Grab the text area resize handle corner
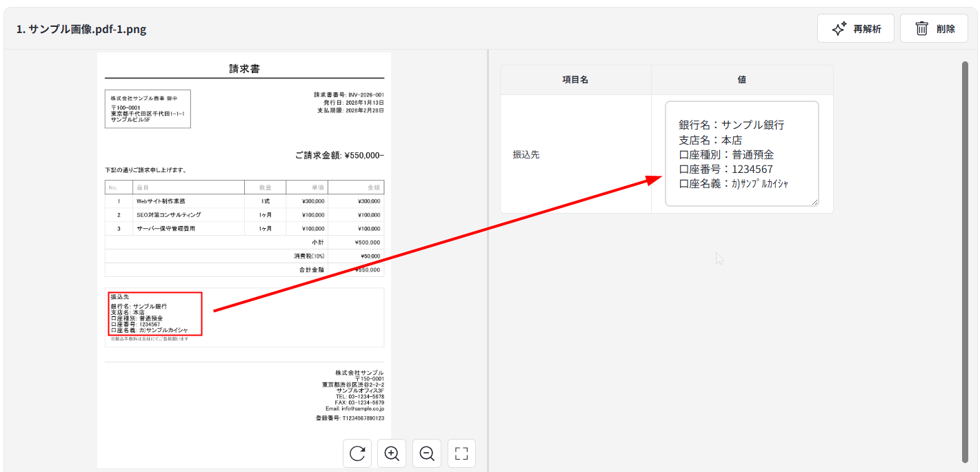This screenshot has height=472, width=980. (x=814, y=202)
